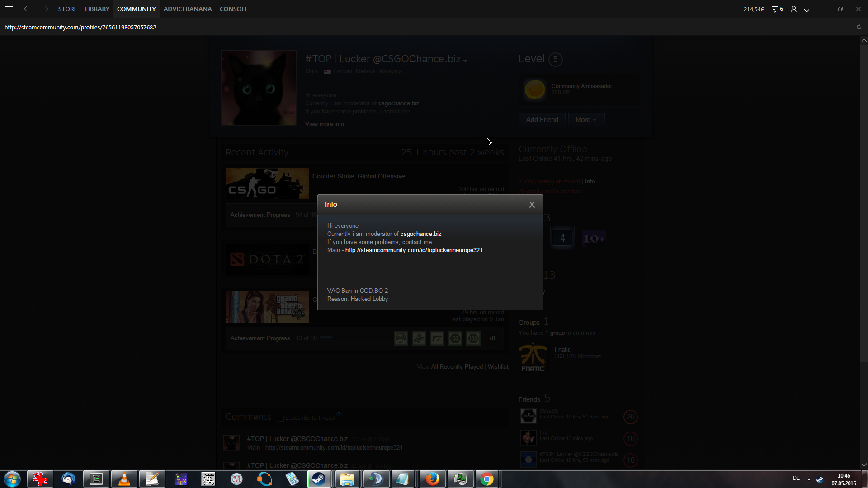Toggle the Subscribe to thread checkbox
Viewport: 868px width, 488px height.
point(281,418)
